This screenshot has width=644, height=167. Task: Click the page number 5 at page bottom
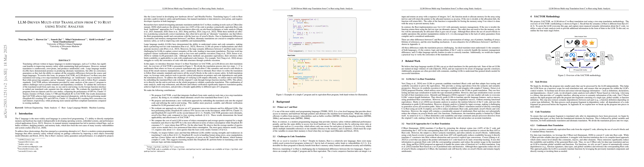coord(580,157)
